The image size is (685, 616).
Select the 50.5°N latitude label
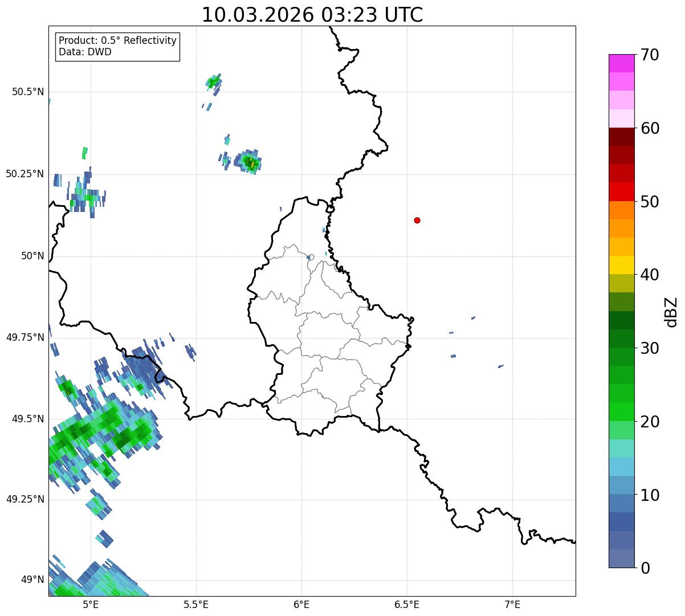[x=27, y=92]
